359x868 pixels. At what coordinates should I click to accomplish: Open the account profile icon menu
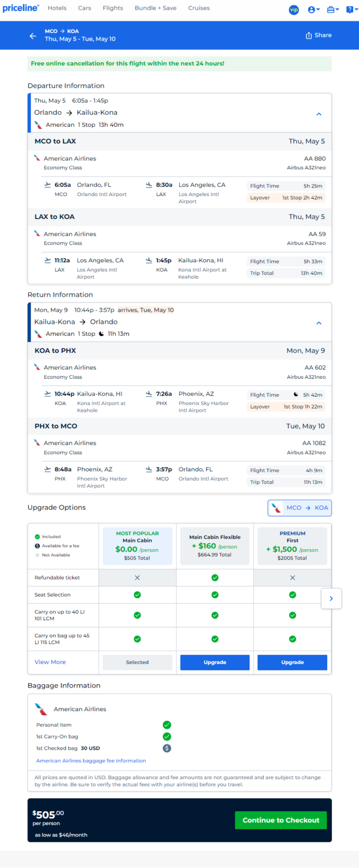point(314,10)
